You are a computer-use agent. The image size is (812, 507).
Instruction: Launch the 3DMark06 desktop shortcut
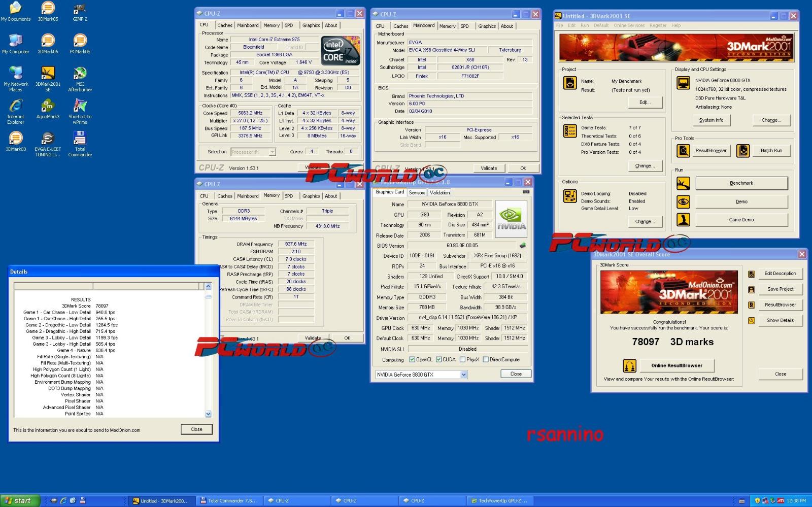(x=48, y=44)
